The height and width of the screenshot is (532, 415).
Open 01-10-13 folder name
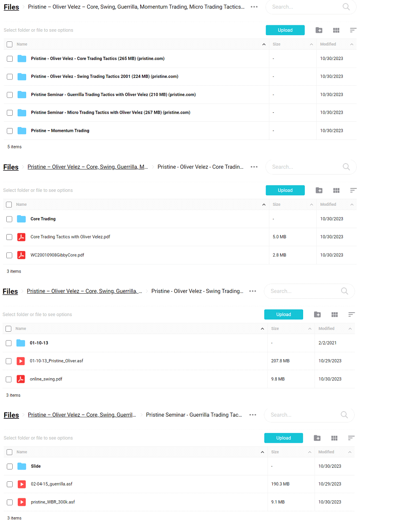point(39,343)
